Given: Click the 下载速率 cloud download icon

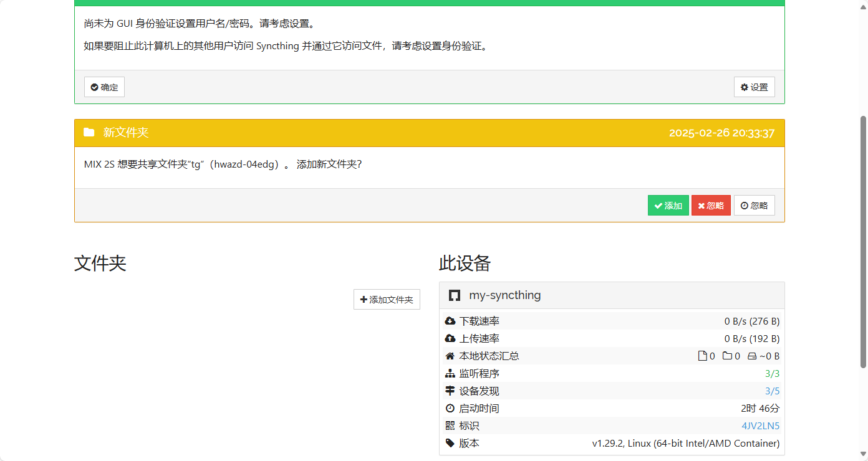Looking at the screenshot, I should click(x=450, y=321).
